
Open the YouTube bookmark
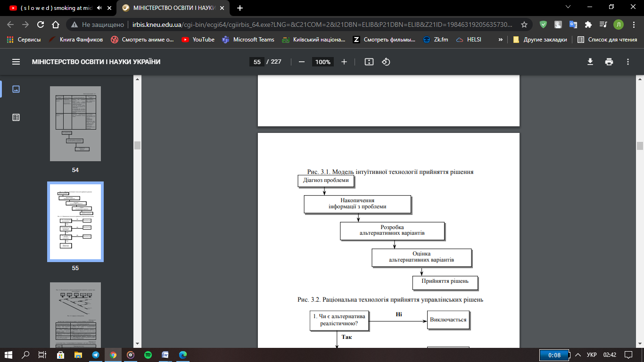pos(198,40)
